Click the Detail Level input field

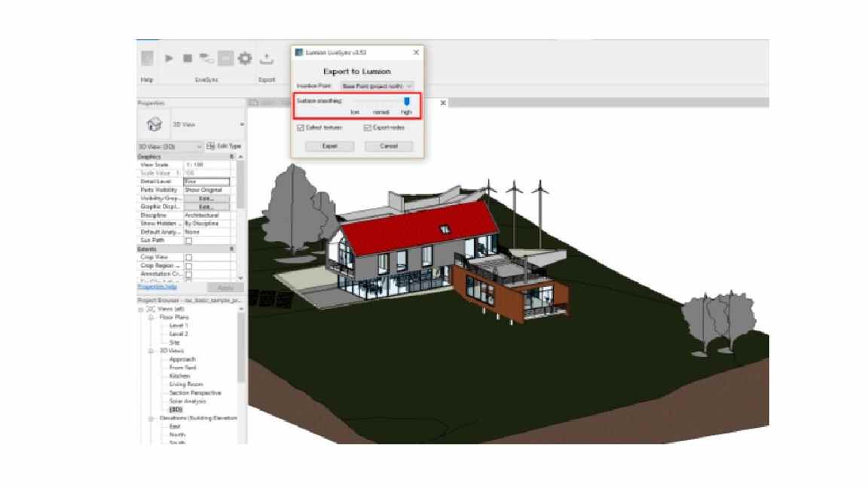tap(206, 181)
